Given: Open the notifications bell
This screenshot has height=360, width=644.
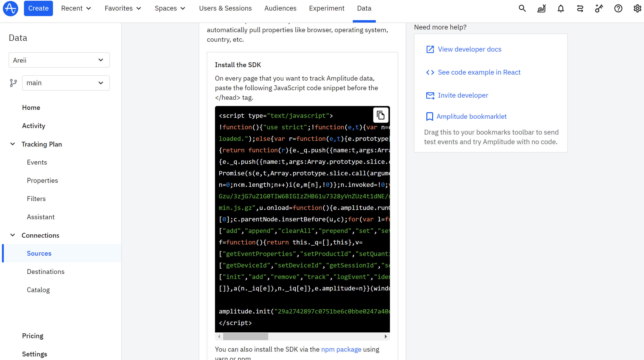Looking at the screenshot, I should click(x=561, y=8).
